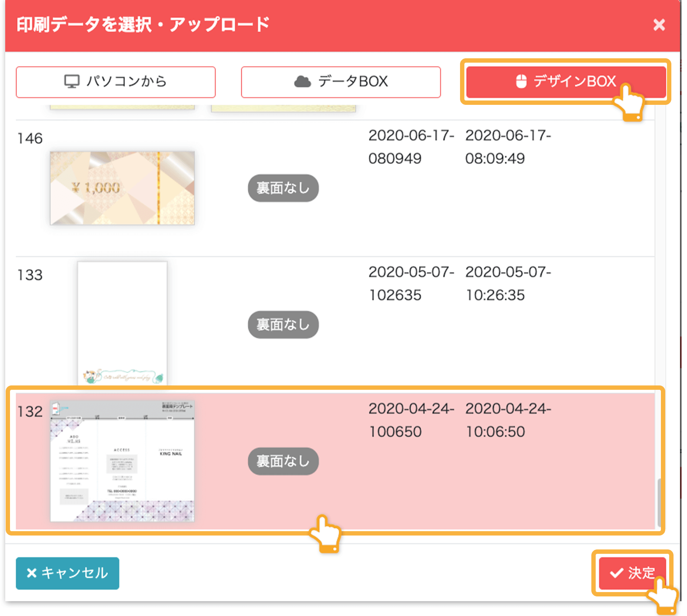The height and width of the screenshot is (616, 687).
Task: Click the design list vertical scrollbar
Action: click(x=659, y=502)
